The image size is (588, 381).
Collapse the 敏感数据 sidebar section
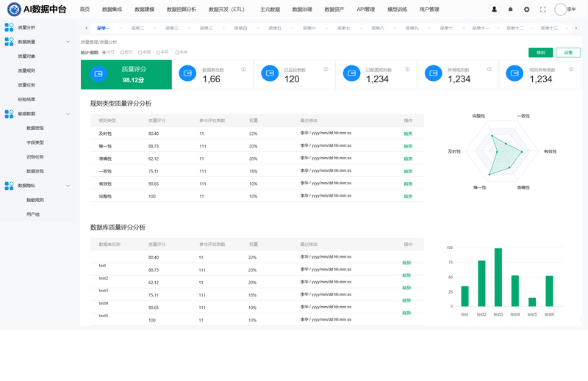(x=68, y=114)
